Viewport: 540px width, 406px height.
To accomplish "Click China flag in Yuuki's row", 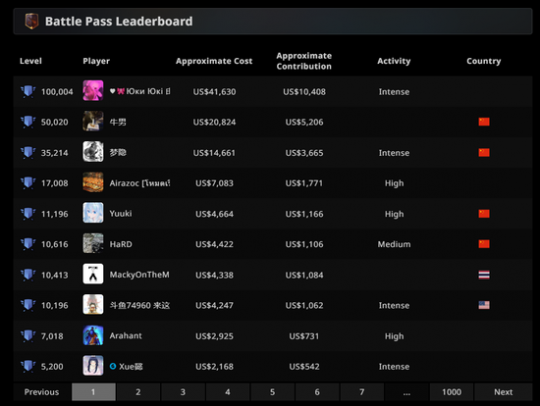I will 484,214.
